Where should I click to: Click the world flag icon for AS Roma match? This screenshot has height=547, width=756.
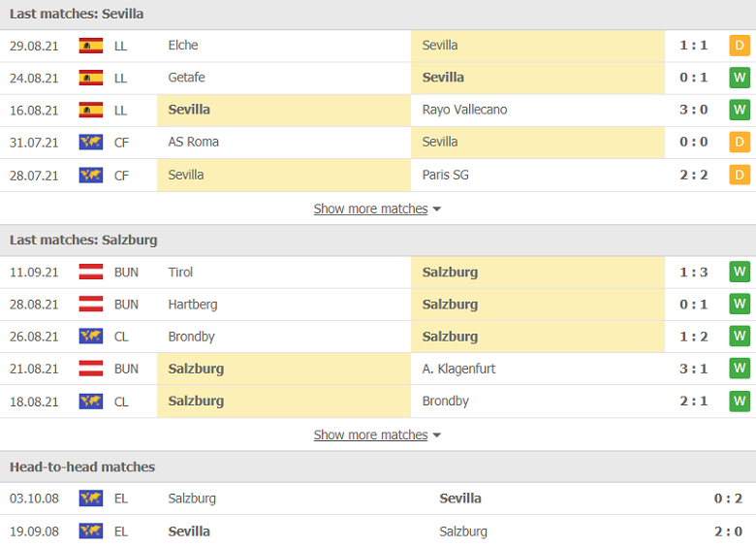coord(91,143)
